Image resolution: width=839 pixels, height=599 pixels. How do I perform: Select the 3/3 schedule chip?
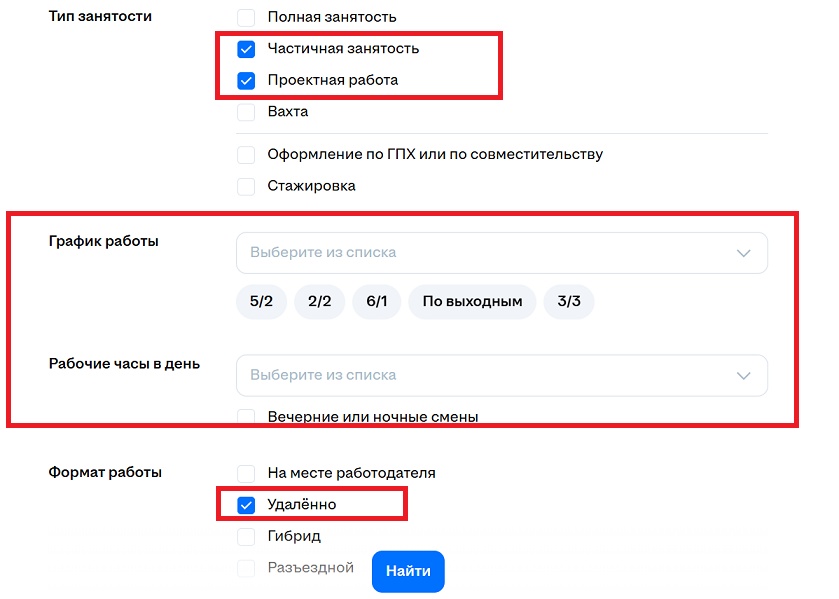(x=569, y=302)
